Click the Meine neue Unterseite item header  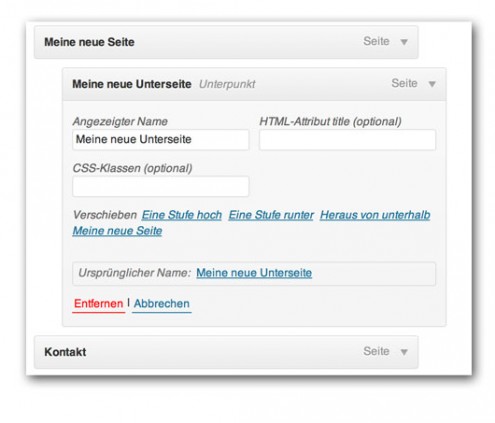(254, 84)
